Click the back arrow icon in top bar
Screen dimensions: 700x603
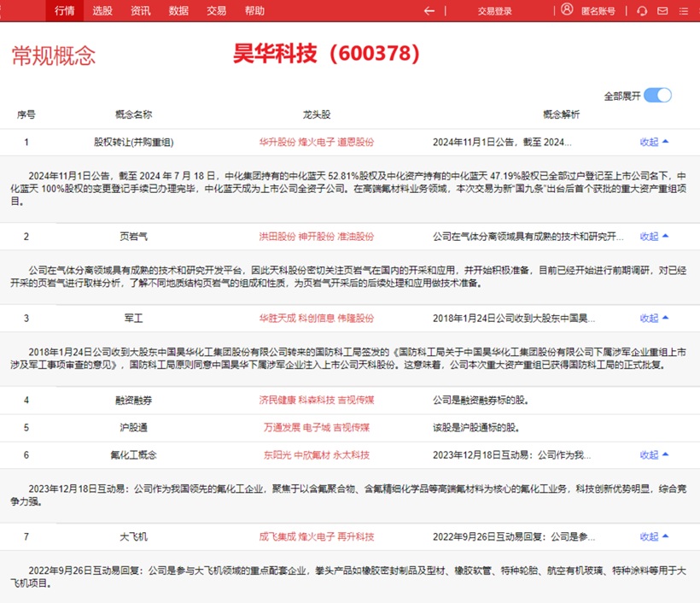click(x=429, y=11)
